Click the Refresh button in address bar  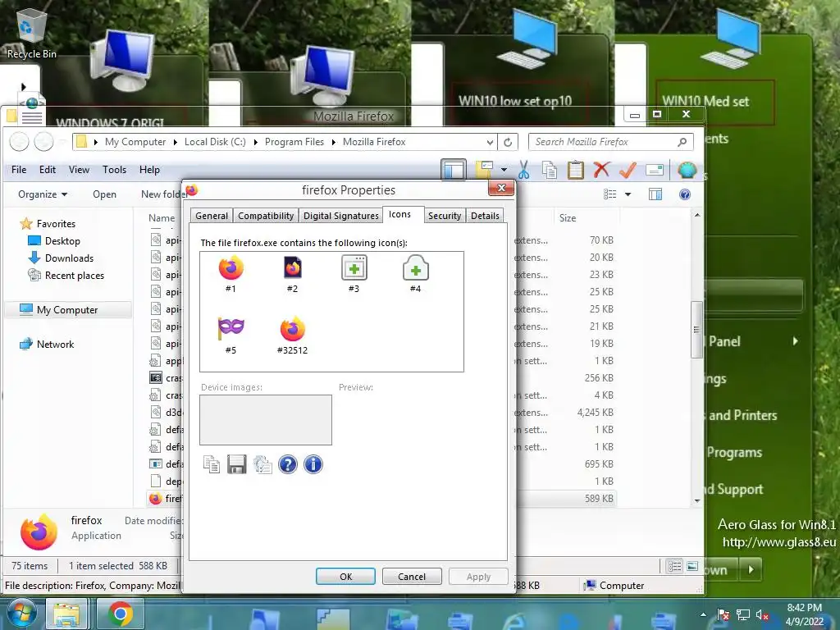pyautogui.click(x=508, y=142)
